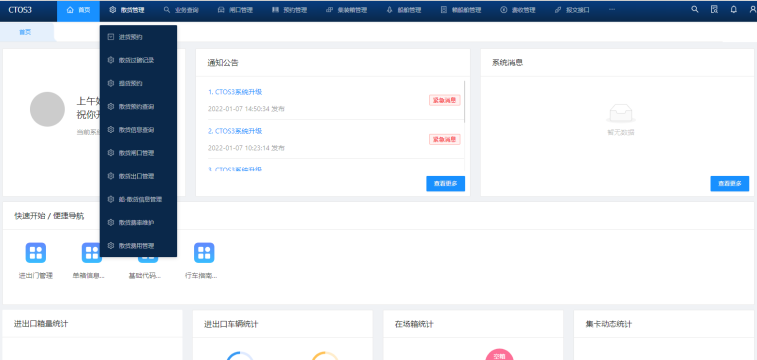757x360 pixels.
Task: Click the pink 空箱 badge in 在场箱统计
Action: [x=499, y=355]
